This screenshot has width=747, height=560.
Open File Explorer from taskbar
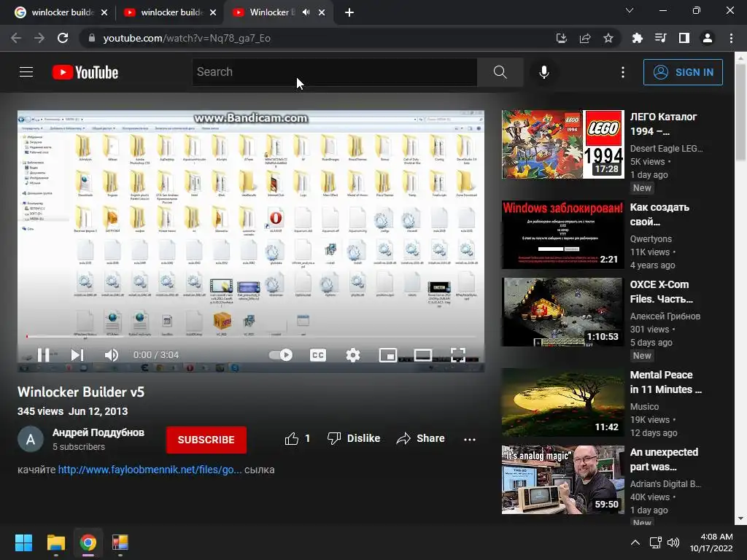(55, 542)
